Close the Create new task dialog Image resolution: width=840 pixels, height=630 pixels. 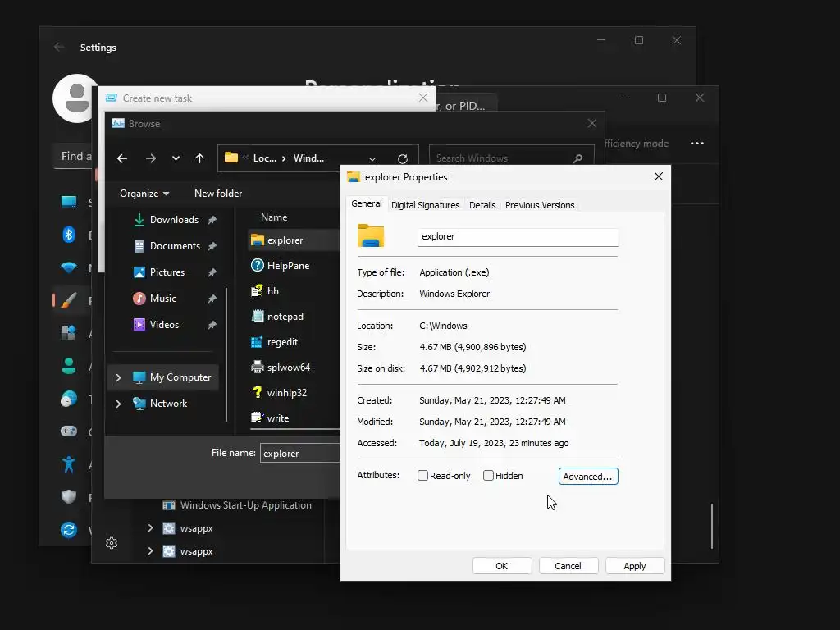click(423, 98)
